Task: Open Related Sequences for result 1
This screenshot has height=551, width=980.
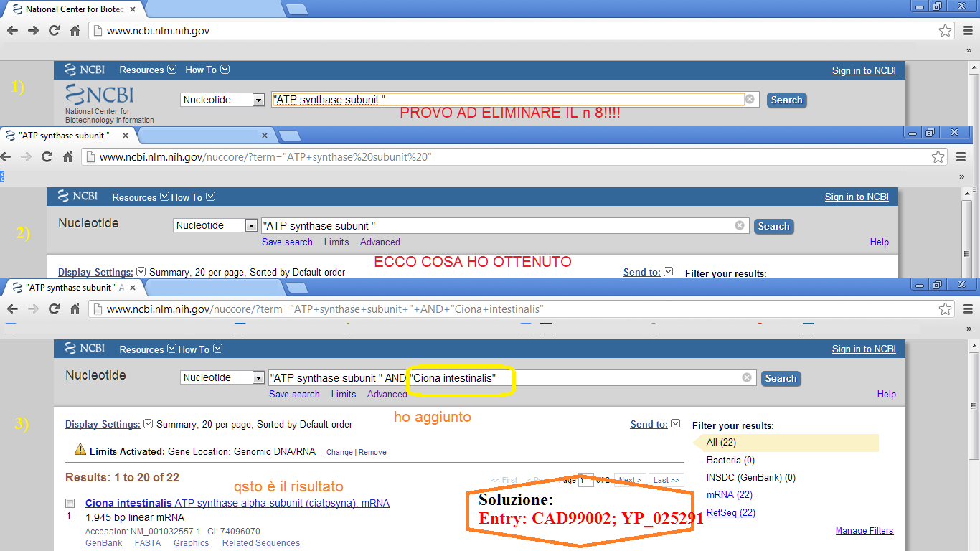Action: [261, 543]
